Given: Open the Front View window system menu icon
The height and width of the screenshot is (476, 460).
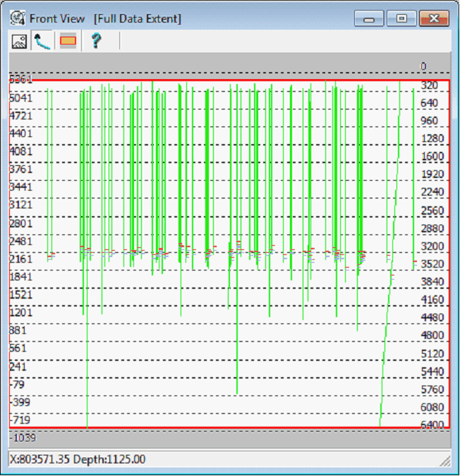Looking at the screenshot, I should click(18, 18).
